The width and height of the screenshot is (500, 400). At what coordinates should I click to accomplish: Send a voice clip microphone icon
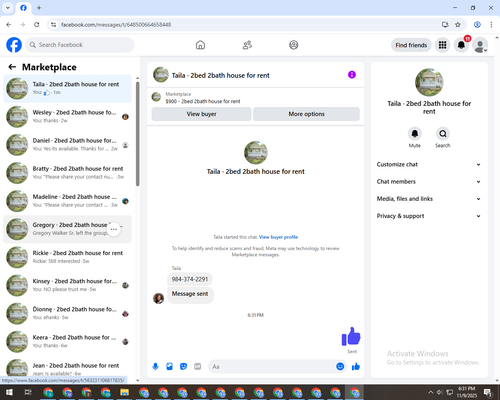[155, 367]
